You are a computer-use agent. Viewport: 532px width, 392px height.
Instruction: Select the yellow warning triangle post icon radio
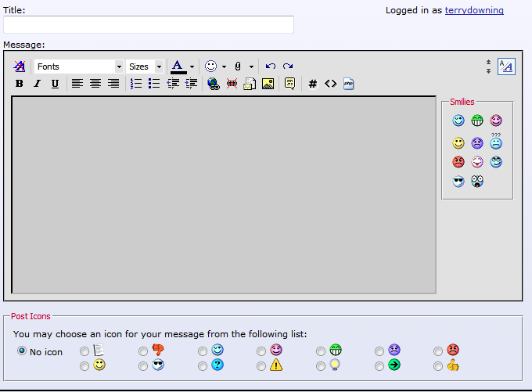coord(261,366)
